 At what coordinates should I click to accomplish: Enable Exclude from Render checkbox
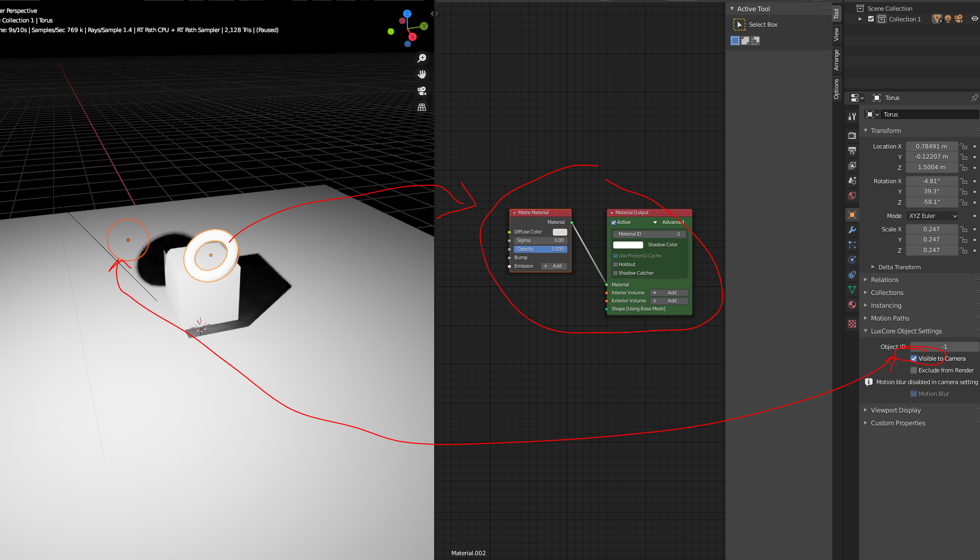[x=914, y=370]
